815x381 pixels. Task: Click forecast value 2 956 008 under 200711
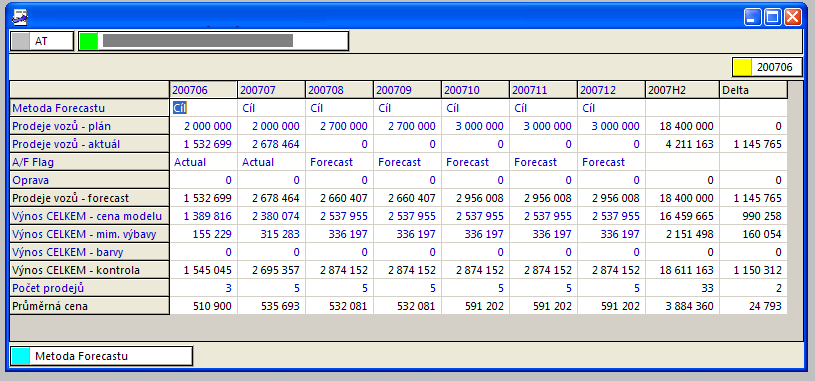tap(544, 198)
